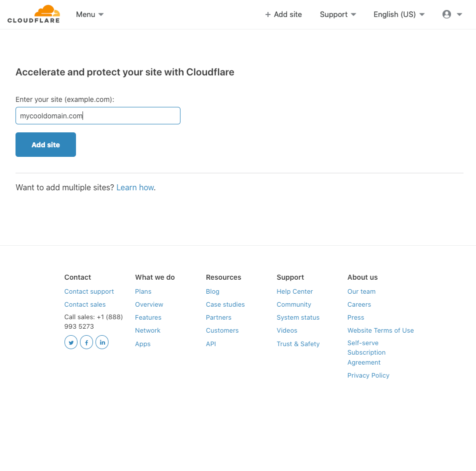The image size is (476, 471).
Task: Open Our team link
Action: [x=361, y=292]
